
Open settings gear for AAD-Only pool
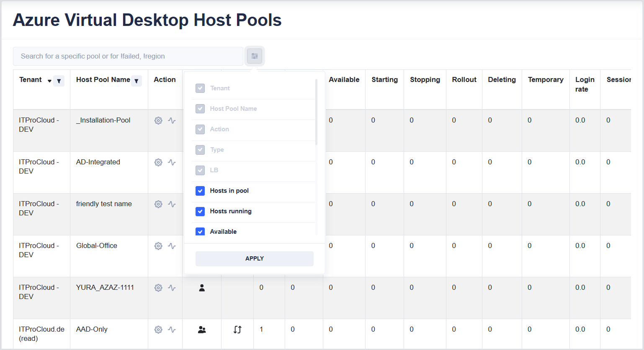click(x=158, y=330)
